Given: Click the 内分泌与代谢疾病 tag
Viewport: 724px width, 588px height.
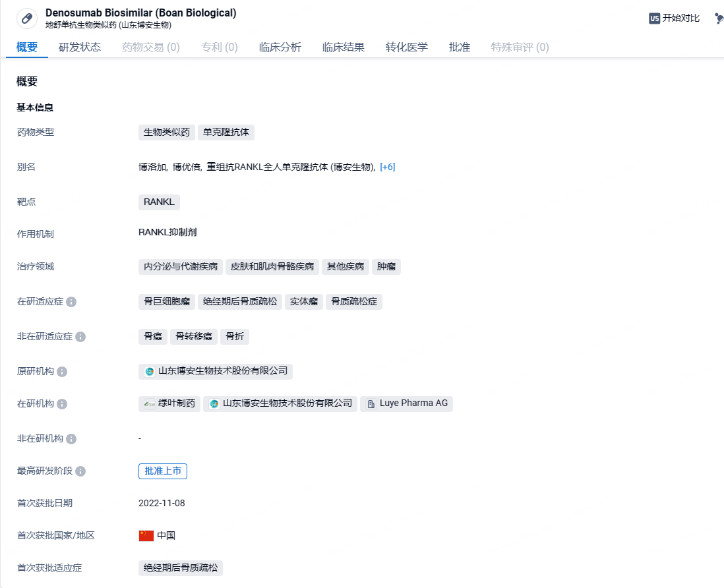Looking at the screenshot, I should pyautogui.click(x=181, y=267).
